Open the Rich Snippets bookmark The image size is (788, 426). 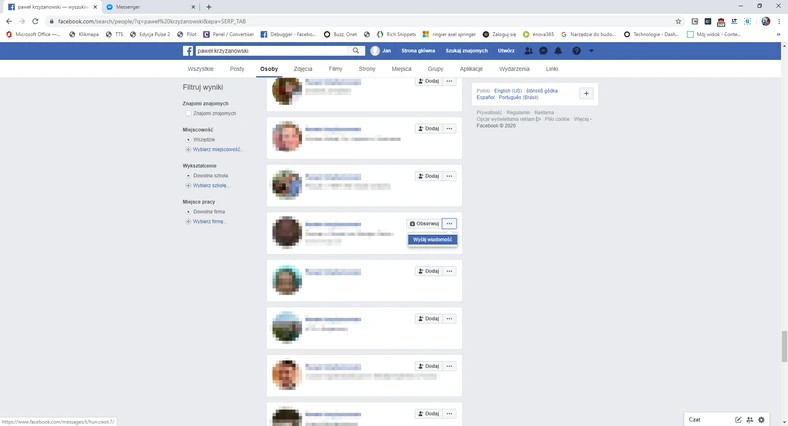[396, 34]
